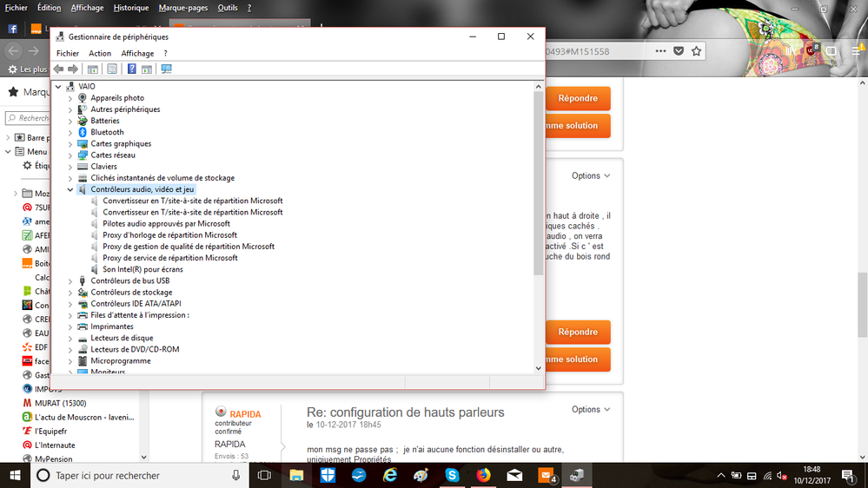Open Skype from taskbar
This screenshot has width=868, height=488.
(453, 475)
